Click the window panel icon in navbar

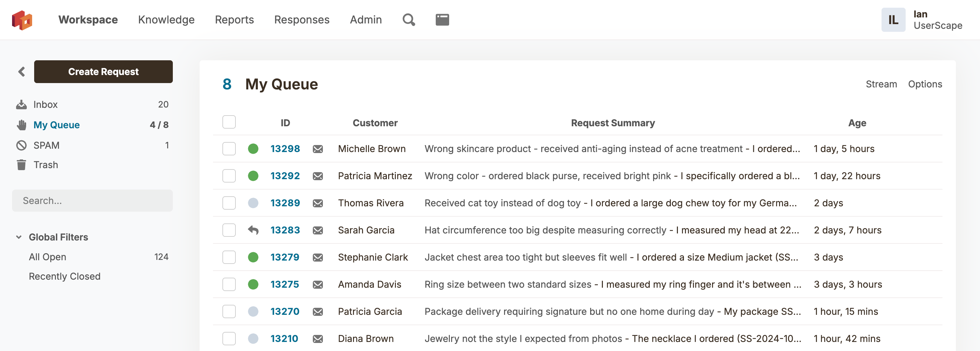pyautogui.click(x=442, y=20)
